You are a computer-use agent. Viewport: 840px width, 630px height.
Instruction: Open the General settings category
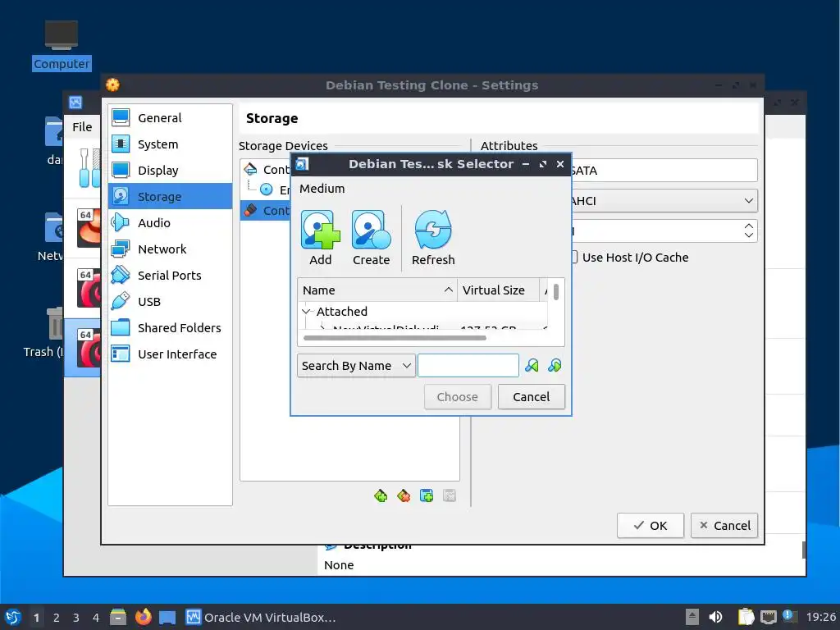point(171,118)
